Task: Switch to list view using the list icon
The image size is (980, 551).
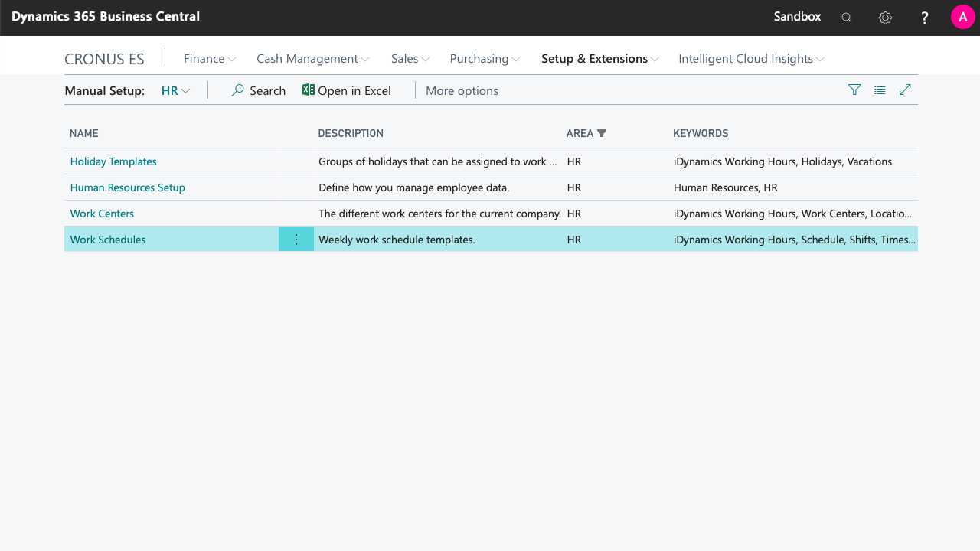Action: (x=880, y=90)
